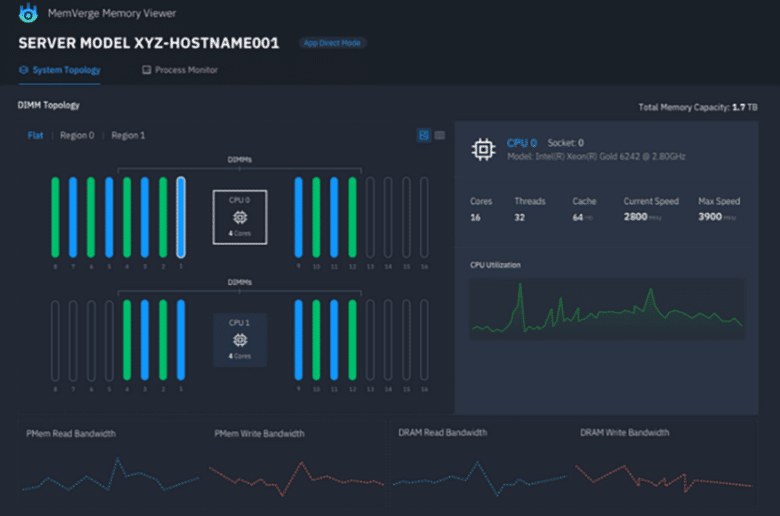780x516 pixels.
Task: Click the DIMMs label above CPU 0
Action: pos(240,160)
